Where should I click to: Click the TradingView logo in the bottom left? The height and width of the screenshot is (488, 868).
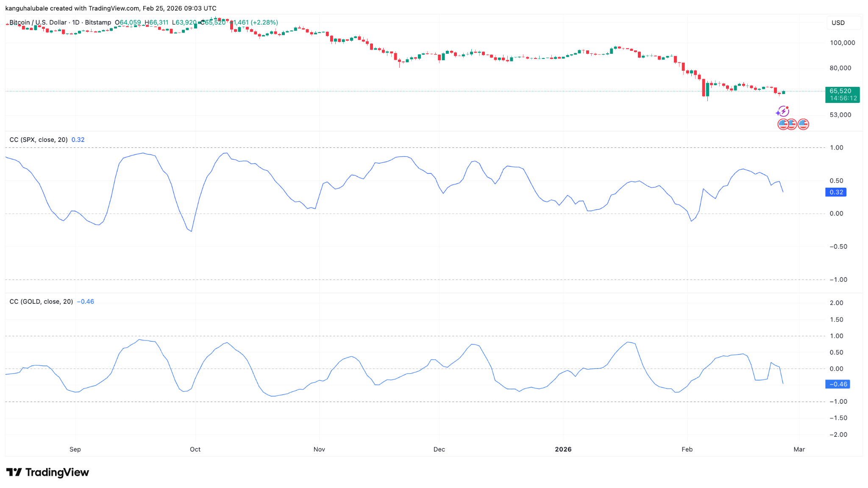[48, 472]
